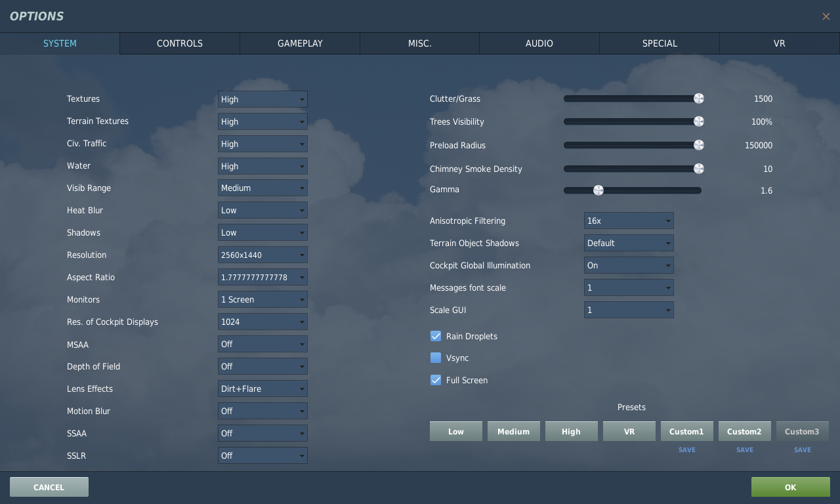Screen dimensions: 840x504
Task: Expand the MSAA dropdown
Action: coord(262,344)
